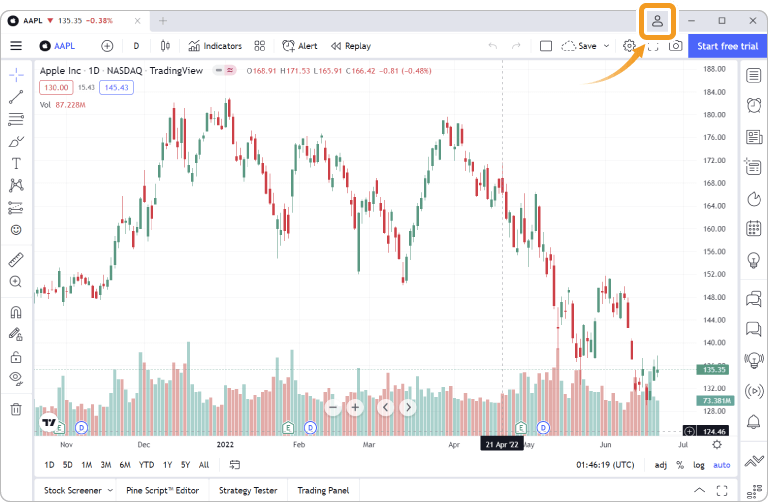Select the 1D date range
The image size is (768, 502).
coord(49,465)
